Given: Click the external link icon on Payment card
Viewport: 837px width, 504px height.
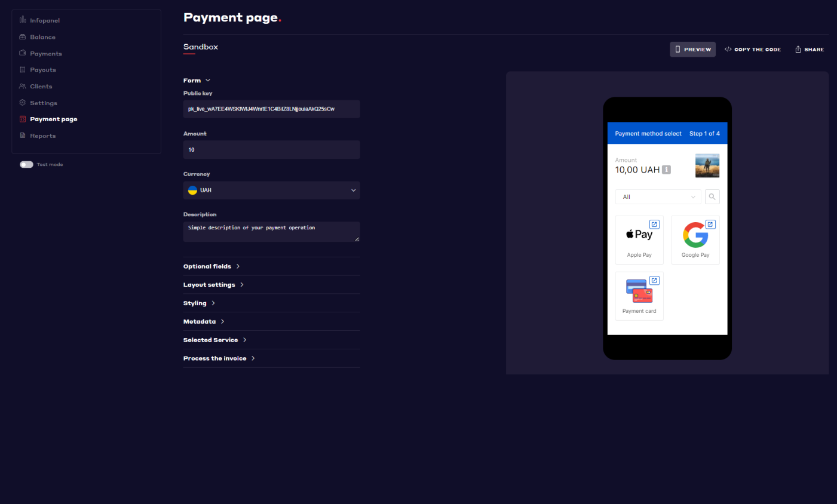Looking at the screenshot, I should click(x=654, y=281).
